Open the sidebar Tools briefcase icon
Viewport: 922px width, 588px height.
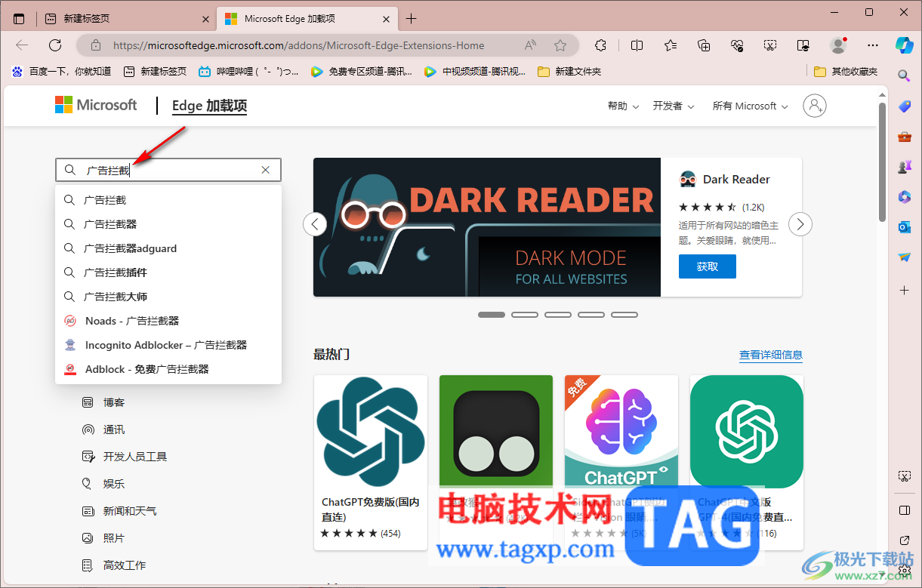tap(905, 137)
